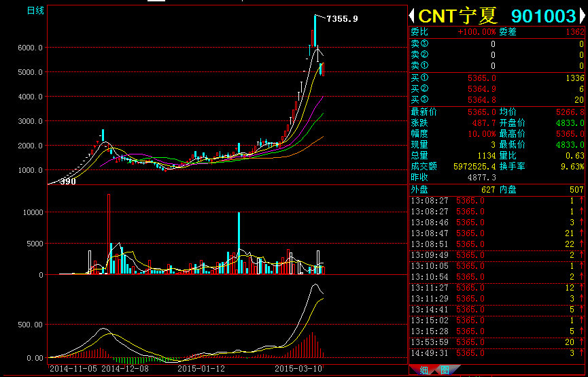The height and width of the screenshot is (377, 588).
Task: Click the 换手率 value 9.63%
Action: [572, 166]
